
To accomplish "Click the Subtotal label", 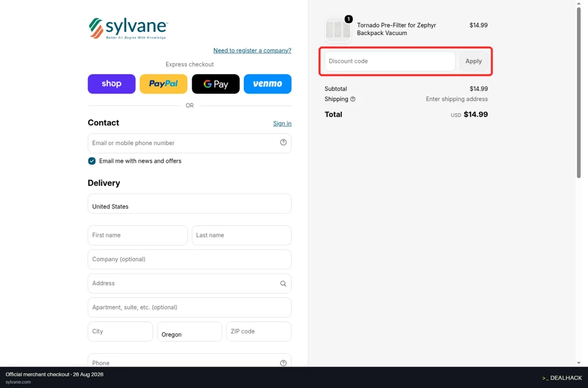I will pyautogui.click(x=336, y=89).
